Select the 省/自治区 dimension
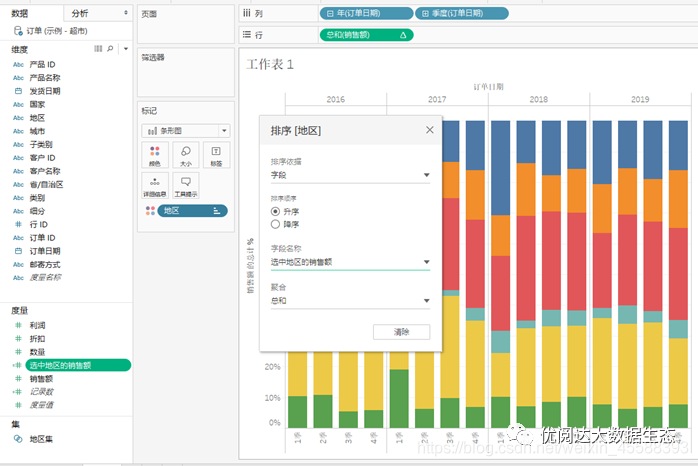 pos(46,184)
